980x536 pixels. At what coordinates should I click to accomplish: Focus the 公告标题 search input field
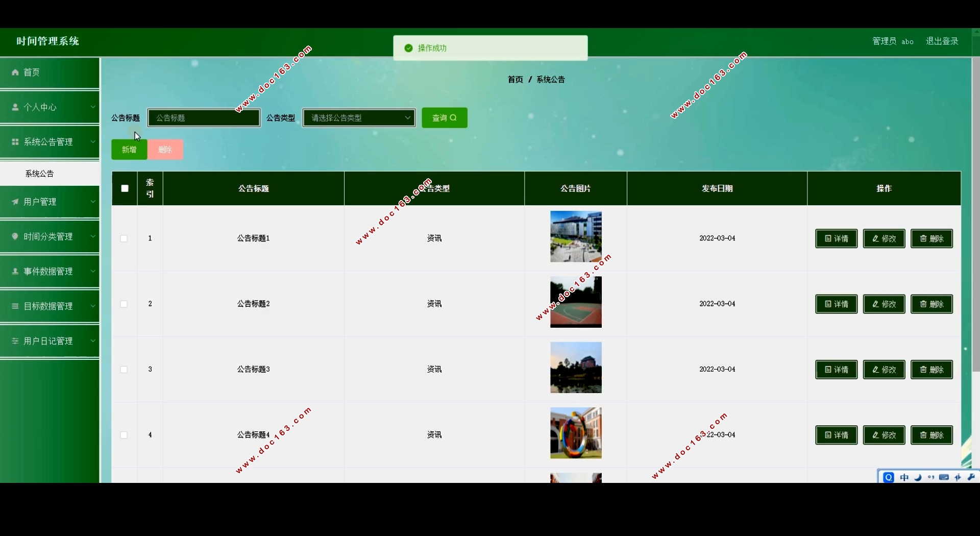coord(204,118)
